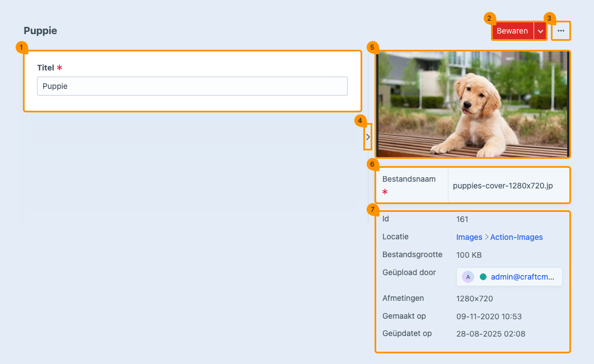Go to the Action-Images folder link
The image size is (594, 364).
(516, 237)
